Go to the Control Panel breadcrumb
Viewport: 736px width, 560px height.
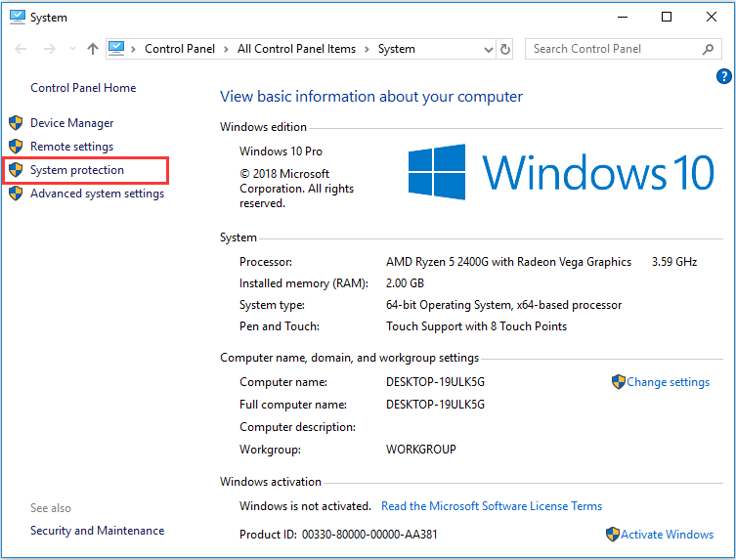(180, 49)
